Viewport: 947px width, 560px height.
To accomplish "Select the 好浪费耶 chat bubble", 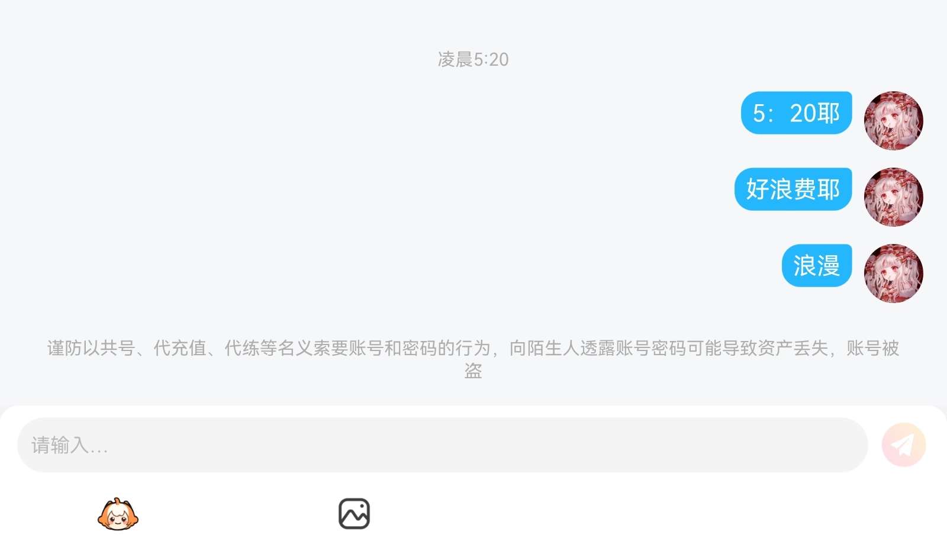I will click(x=793, y=189).
